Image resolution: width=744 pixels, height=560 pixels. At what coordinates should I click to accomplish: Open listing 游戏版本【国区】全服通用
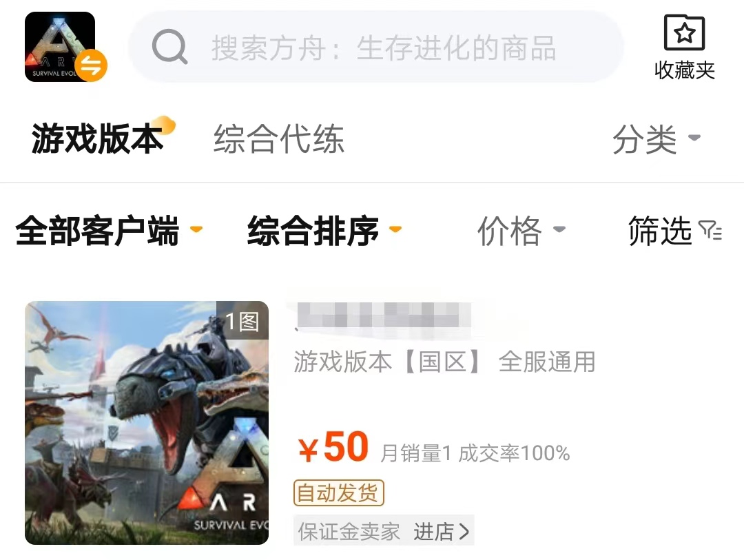[x=444, y=362]
